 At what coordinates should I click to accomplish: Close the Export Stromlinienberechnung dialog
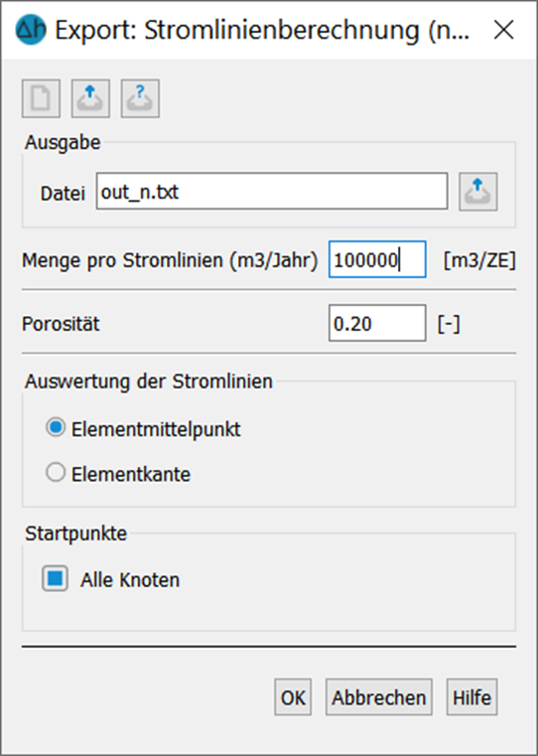[504, 30]
